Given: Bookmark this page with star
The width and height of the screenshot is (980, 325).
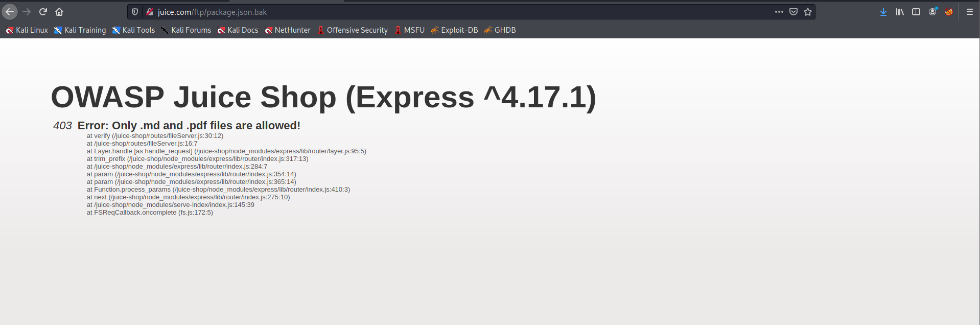Looking at the screenshot, I should pyautogui.click(x=808, y=12).
